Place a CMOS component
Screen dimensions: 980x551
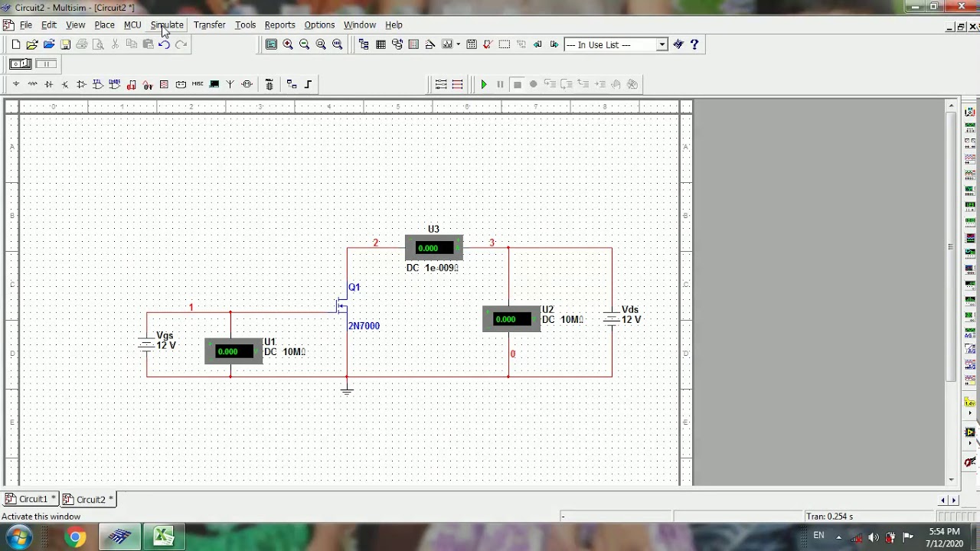(x=115, y=84)
